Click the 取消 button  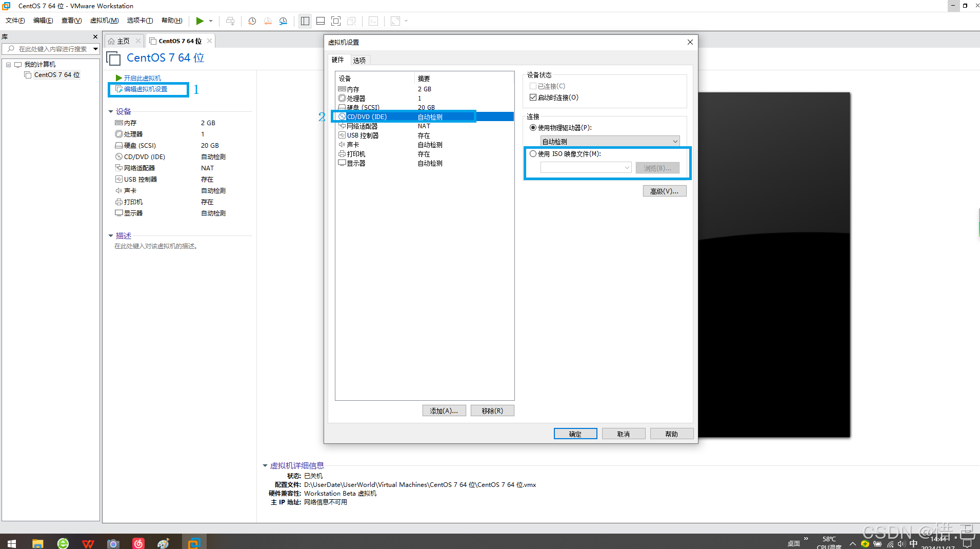pyautogui.click(x=624, y=434)
